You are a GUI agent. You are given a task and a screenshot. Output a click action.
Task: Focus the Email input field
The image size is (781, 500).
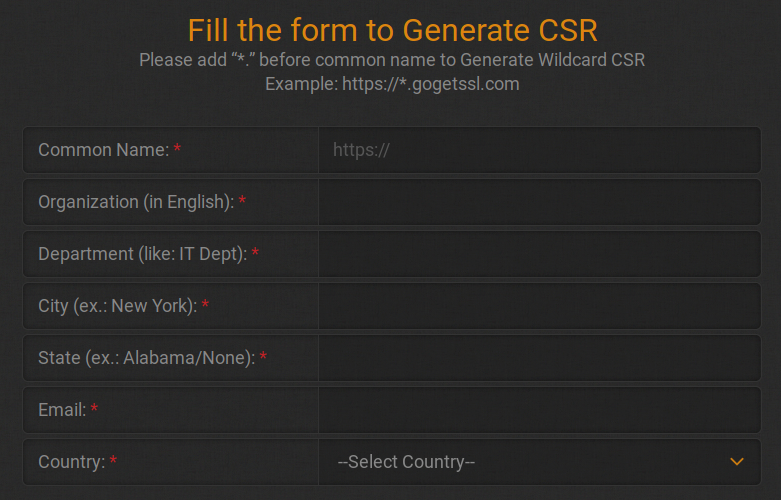coord(539,410)
